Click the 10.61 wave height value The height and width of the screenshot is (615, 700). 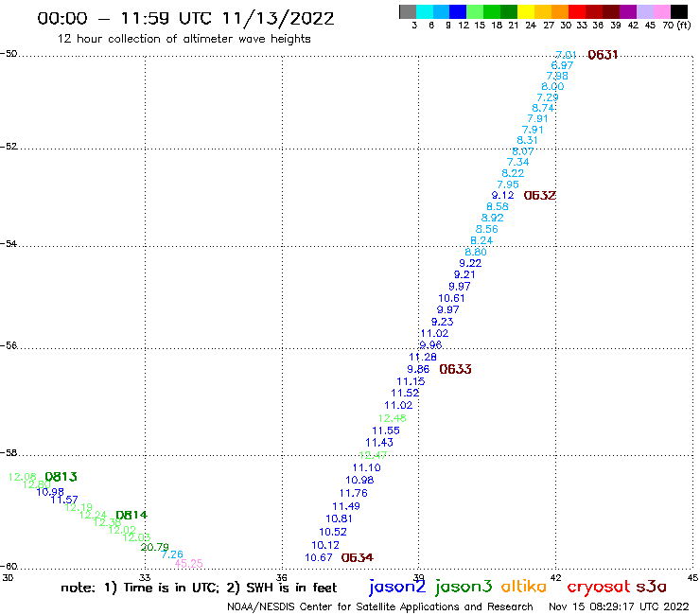pos(451,298)
